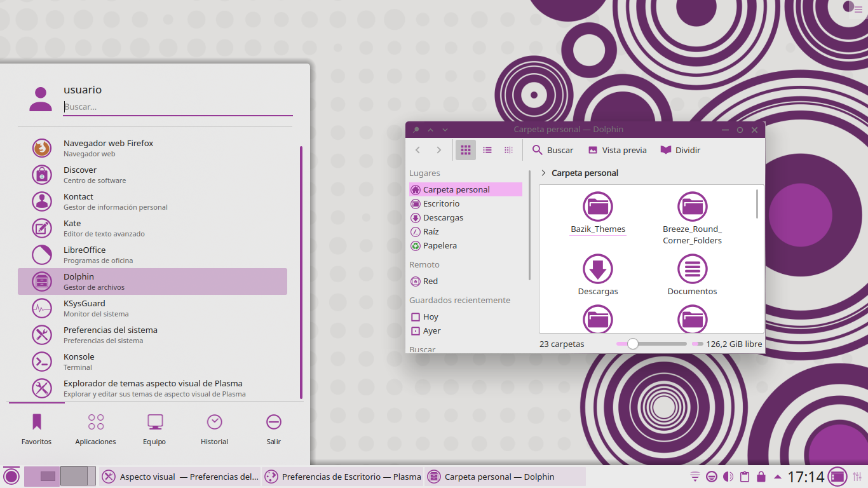Open KSysGuard system monitor
This screenshot has width=868, height=488.
coord(153,308)
